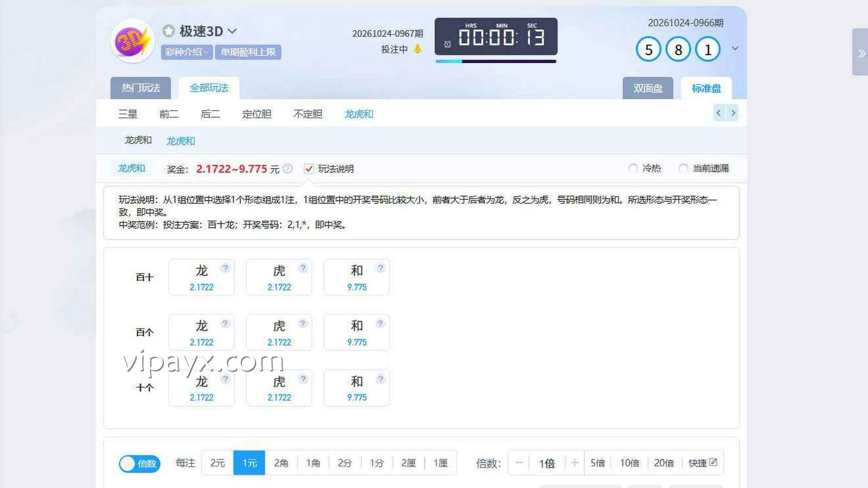
Task: Switch to 双面盘 board tab
Action: pyautogui.click(x=648, y=88)
